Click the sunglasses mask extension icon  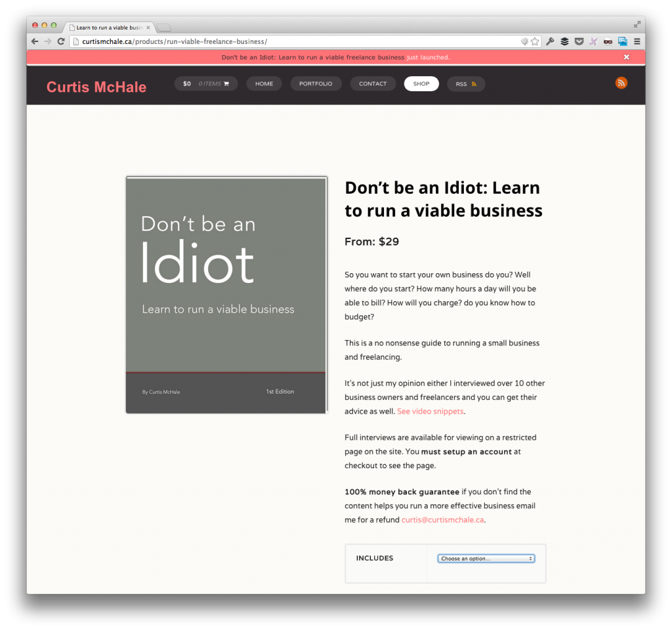pos(608,41)
